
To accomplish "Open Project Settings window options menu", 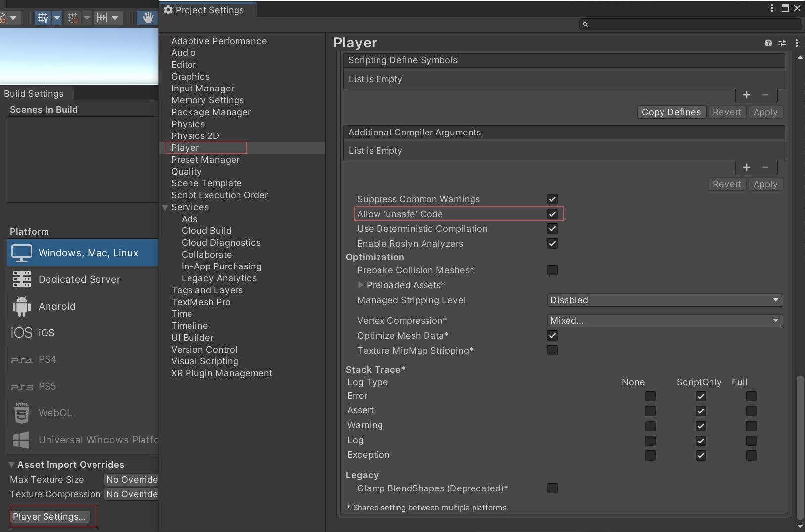I will point(772,8).
